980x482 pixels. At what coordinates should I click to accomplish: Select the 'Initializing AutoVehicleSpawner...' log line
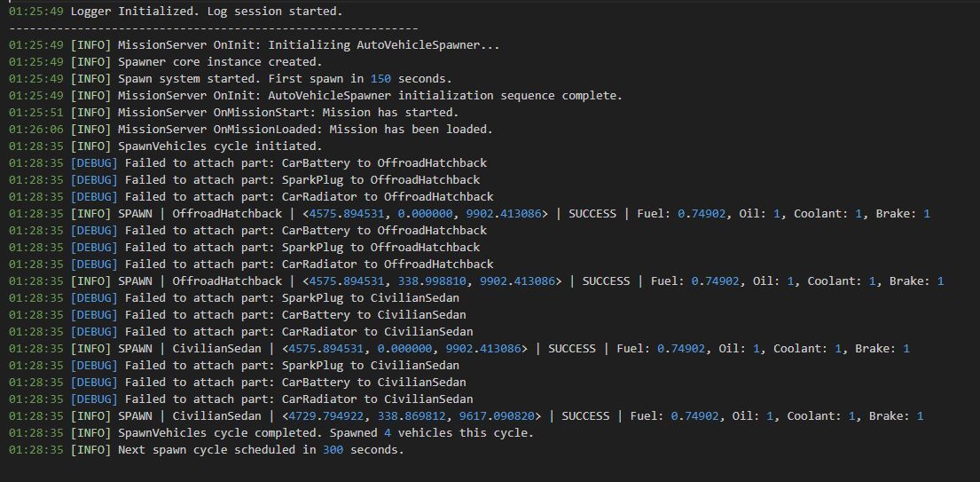255,45
